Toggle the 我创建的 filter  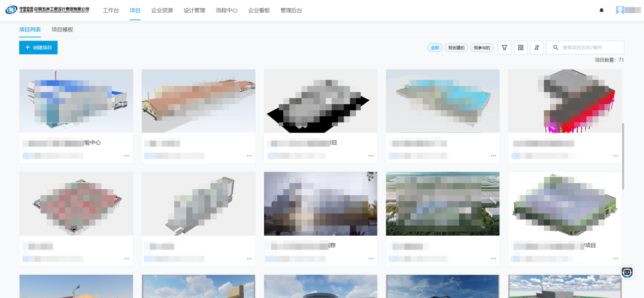pos(456,48)
